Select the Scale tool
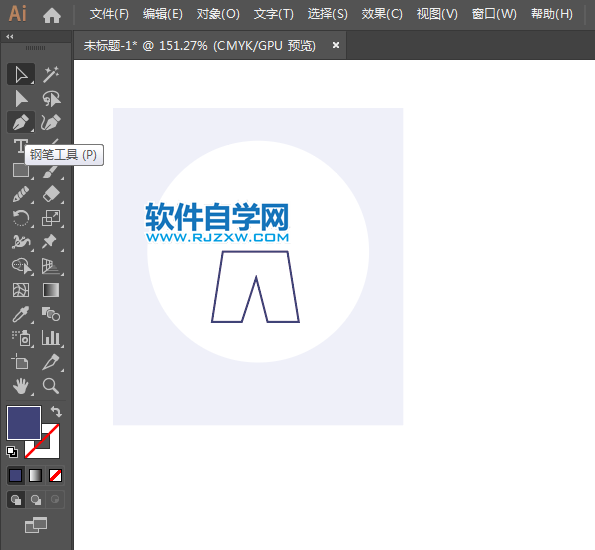595x550 pixels. [x=51, y=218]
